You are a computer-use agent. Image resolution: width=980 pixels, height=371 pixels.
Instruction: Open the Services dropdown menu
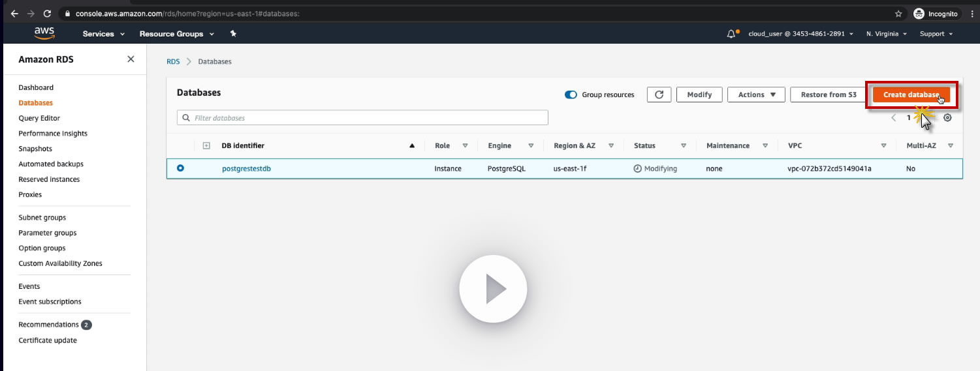[103, 33]
